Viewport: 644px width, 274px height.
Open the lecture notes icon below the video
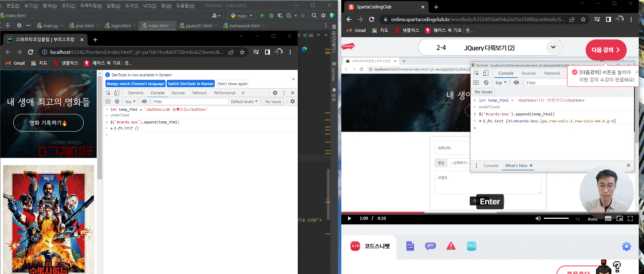click(x=410, y=246)
